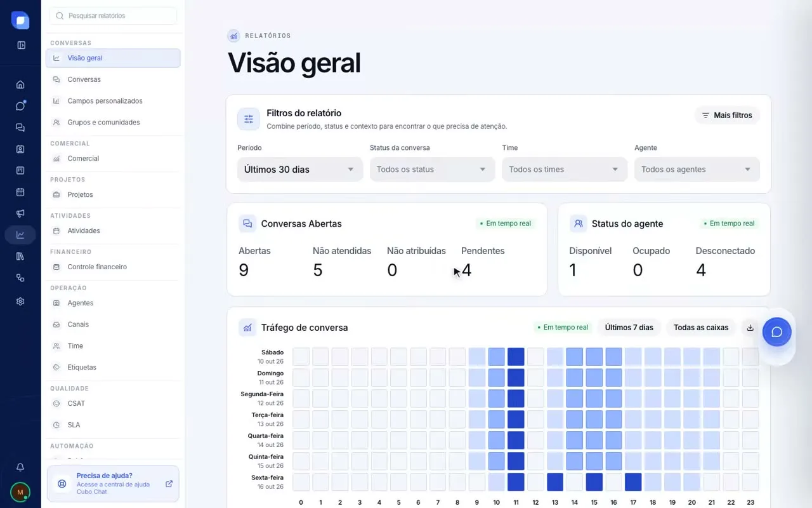Open the Todos os status dropdown
The height and width of the screenshot is (508, 812).
433,170
